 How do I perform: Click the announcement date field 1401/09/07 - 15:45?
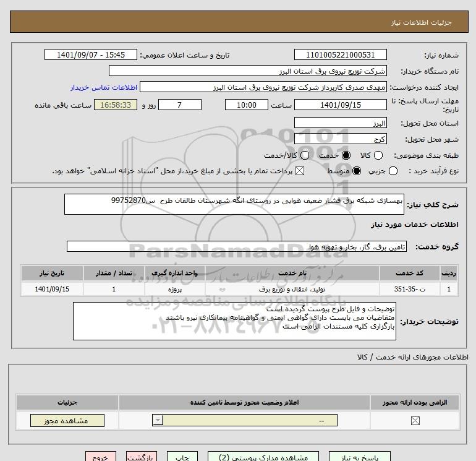(91, 54)
